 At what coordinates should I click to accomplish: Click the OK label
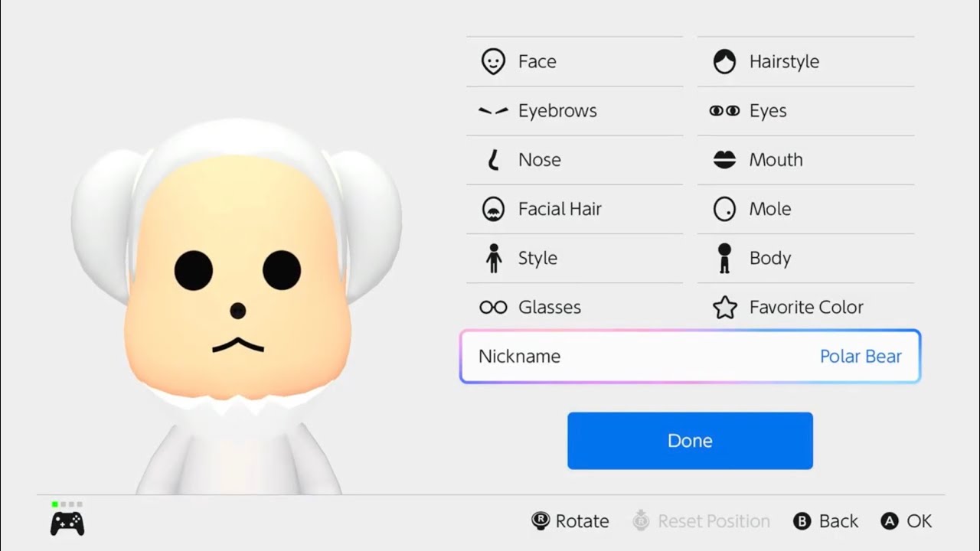pyautogui.click(x=920, y=521)
